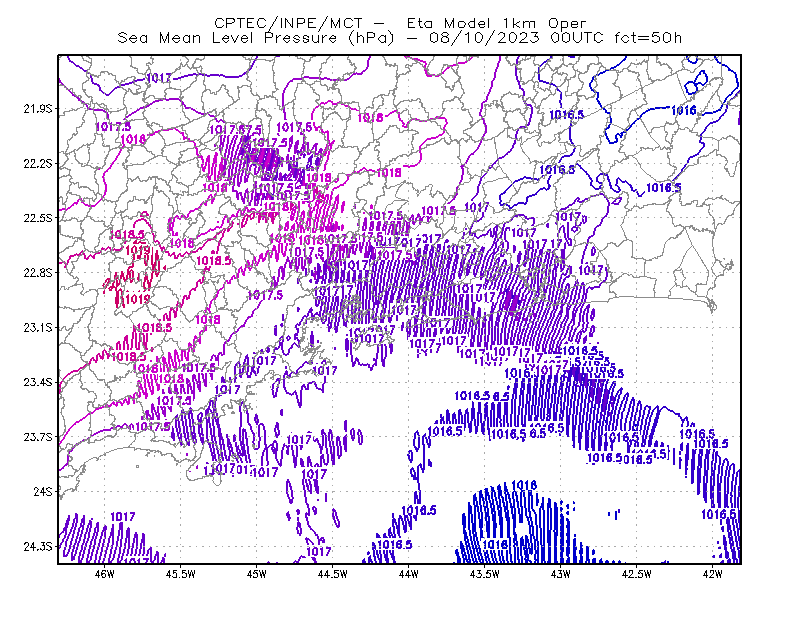This screenshot has width=800, height=618.
Task: Click the 1017 label in bottom-left ocean
Action: click(x=123, y=517)
